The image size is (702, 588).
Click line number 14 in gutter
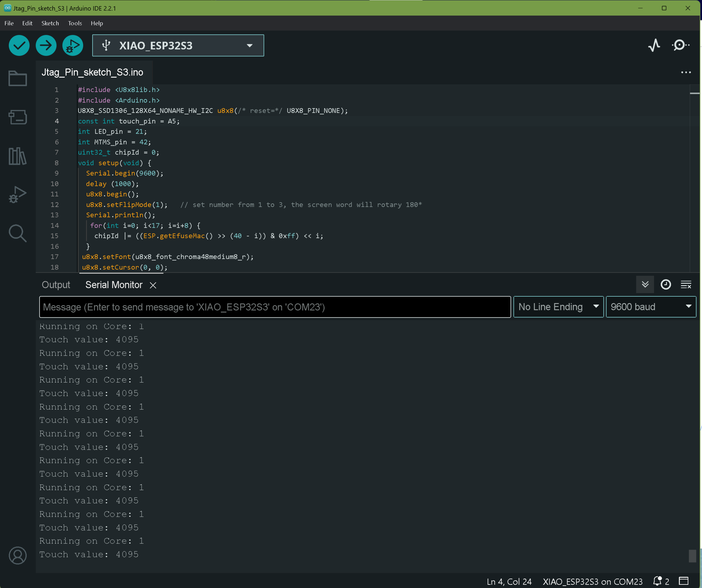[x=54, y=225]
